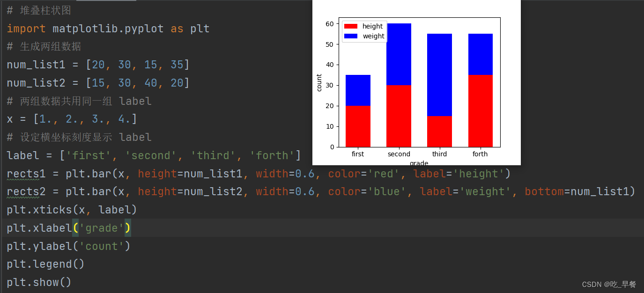Viewport: 644px width, 293px height.
Task: Click the y-axis tick value 60
Action: (x=330, y=24)
